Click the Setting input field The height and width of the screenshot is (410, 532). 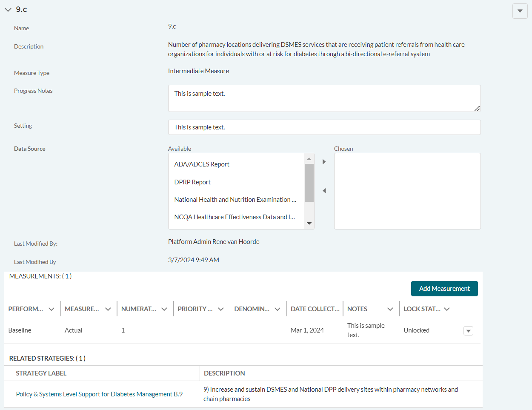click(323, 127)
